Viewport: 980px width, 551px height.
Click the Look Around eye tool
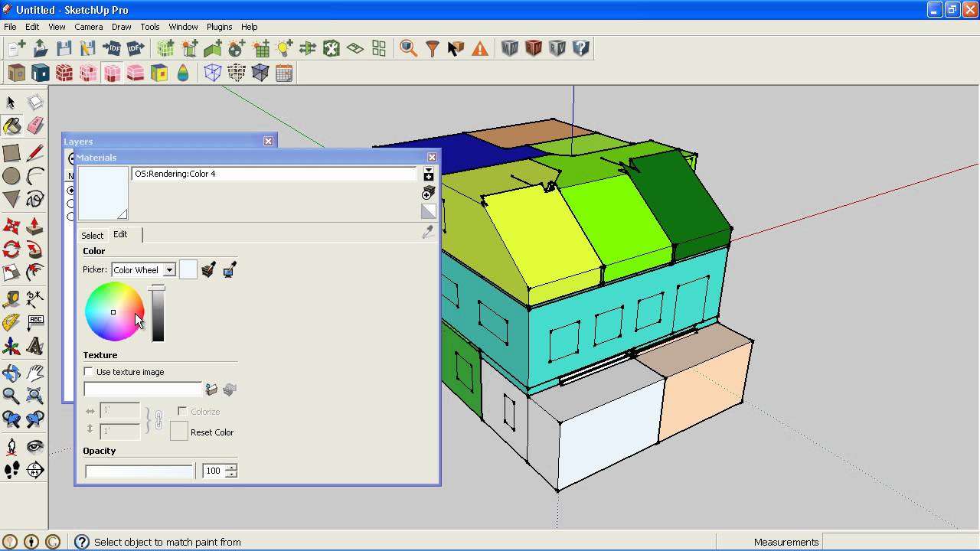35,446
